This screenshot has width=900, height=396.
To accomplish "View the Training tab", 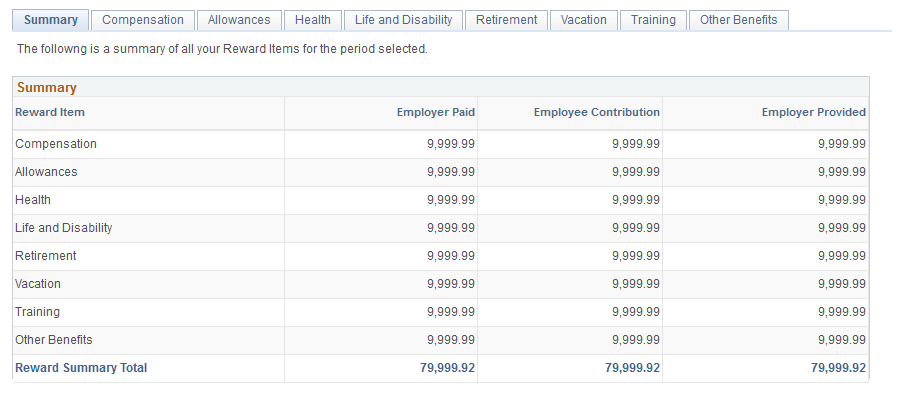I will (x=653, y=20).
